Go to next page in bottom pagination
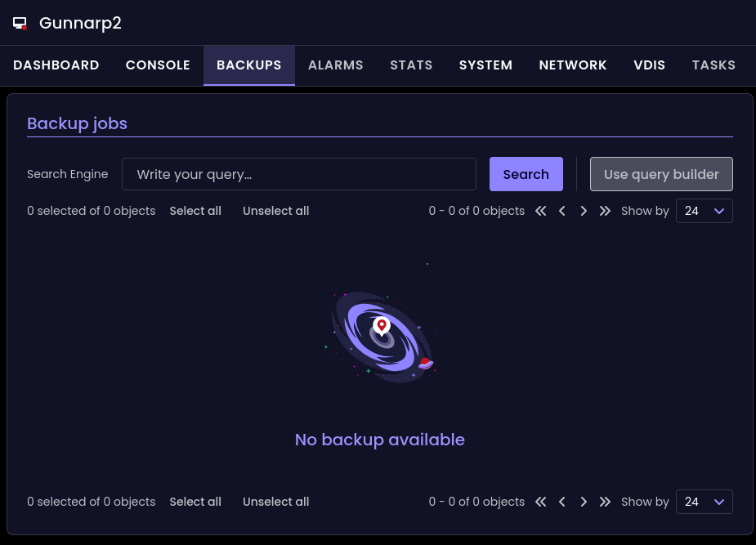Viewport: 756px width, 545px height. 584,502
